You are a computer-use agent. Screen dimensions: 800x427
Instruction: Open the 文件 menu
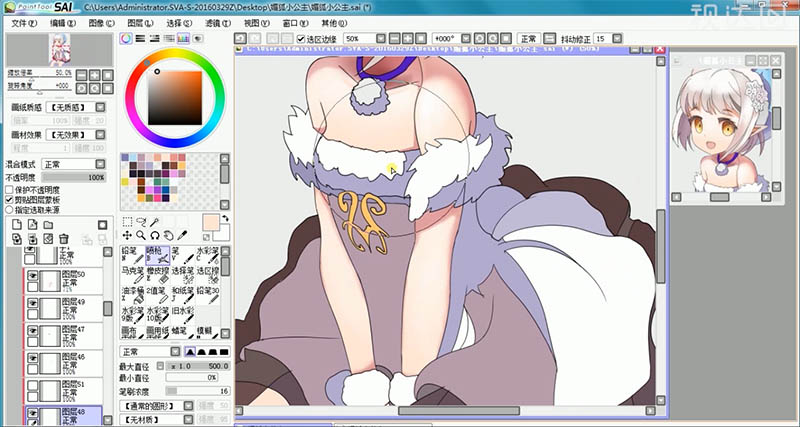click(24, 23)
